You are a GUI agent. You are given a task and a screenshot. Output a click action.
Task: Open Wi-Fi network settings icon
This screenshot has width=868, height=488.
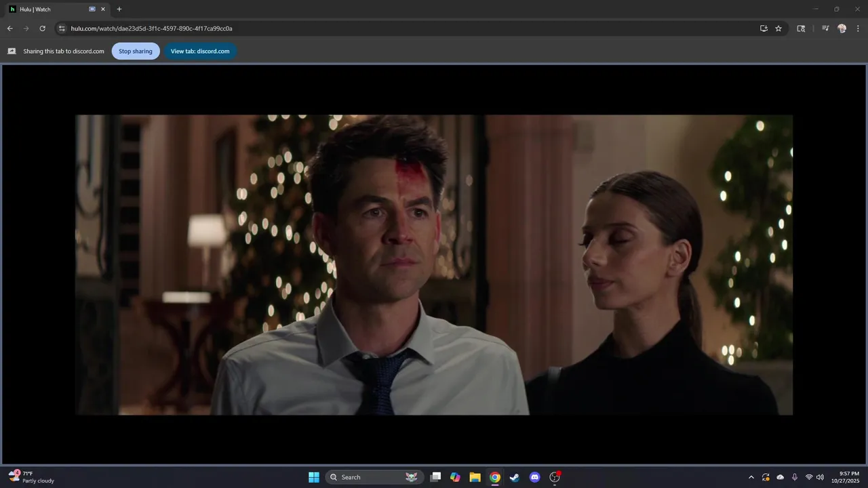click(809, 477)
